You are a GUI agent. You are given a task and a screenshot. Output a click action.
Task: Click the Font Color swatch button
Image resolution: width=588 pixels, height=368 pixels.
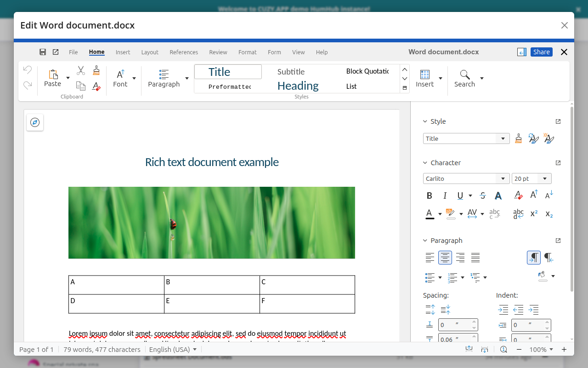pyautogui.click(x=430, y=213)
